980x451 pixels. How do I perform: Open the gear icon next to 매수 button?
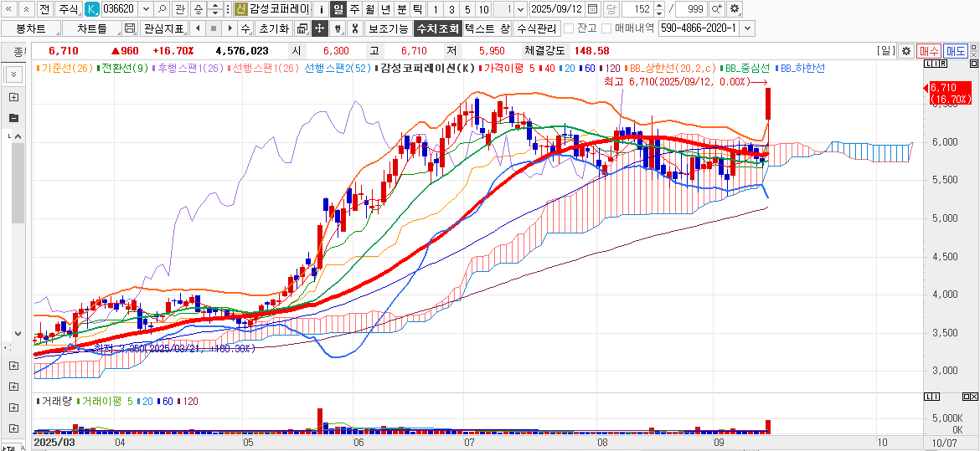point(905,51)
